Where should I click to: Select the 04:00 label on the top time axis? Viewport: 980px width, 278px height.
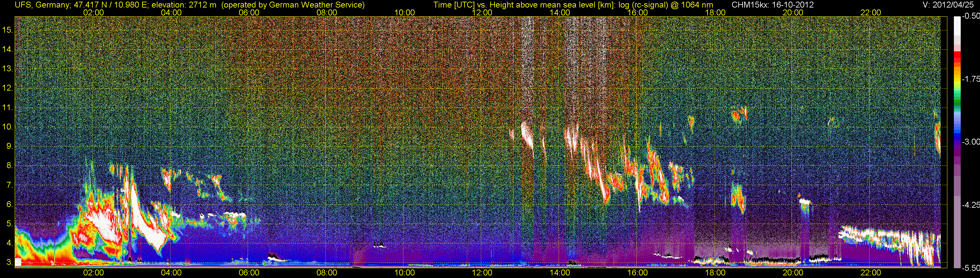[x=171, y=12]
